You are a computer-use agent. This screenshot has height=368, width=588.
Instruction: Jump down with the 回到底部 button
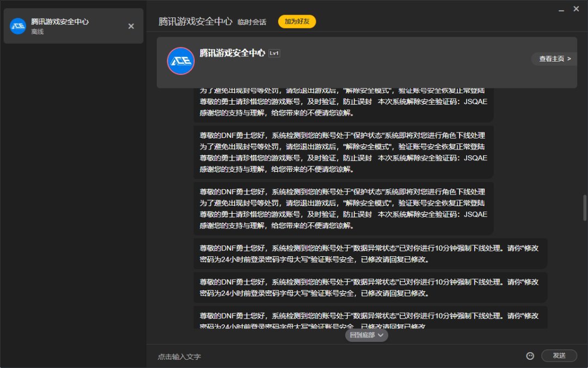point(366,335)
